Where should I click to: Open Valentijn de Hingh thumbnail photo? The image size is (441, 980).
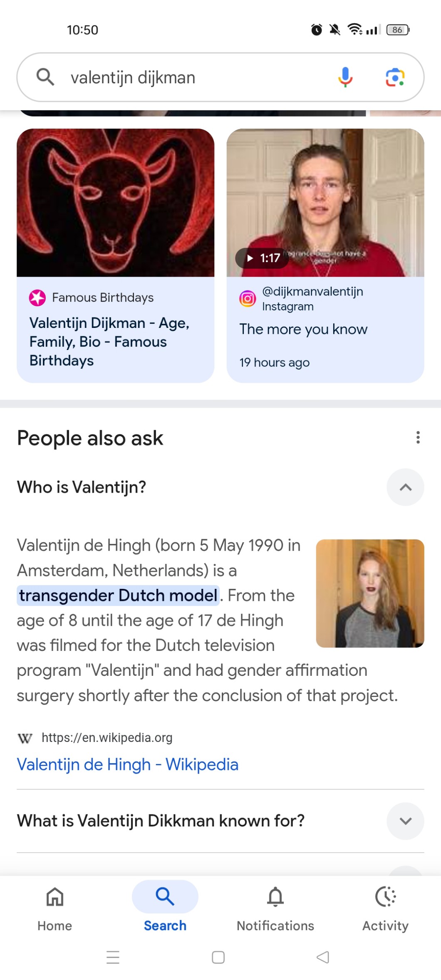370,593
